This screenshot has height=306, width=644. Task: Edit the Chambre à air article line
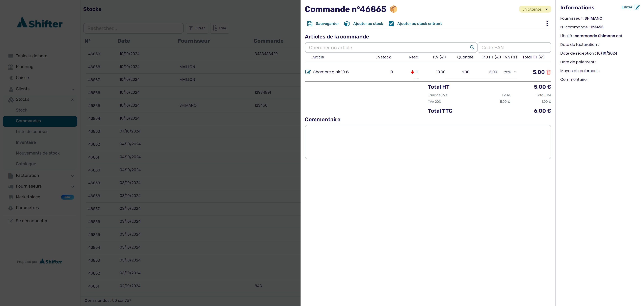[308, 72]
